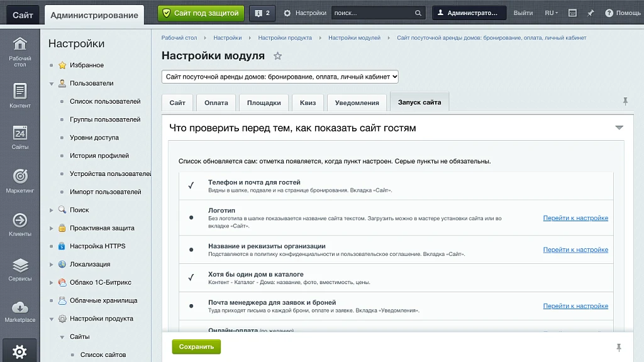Collapse the Пользователи tree node

pyautogui.click(x=52, y=84)
